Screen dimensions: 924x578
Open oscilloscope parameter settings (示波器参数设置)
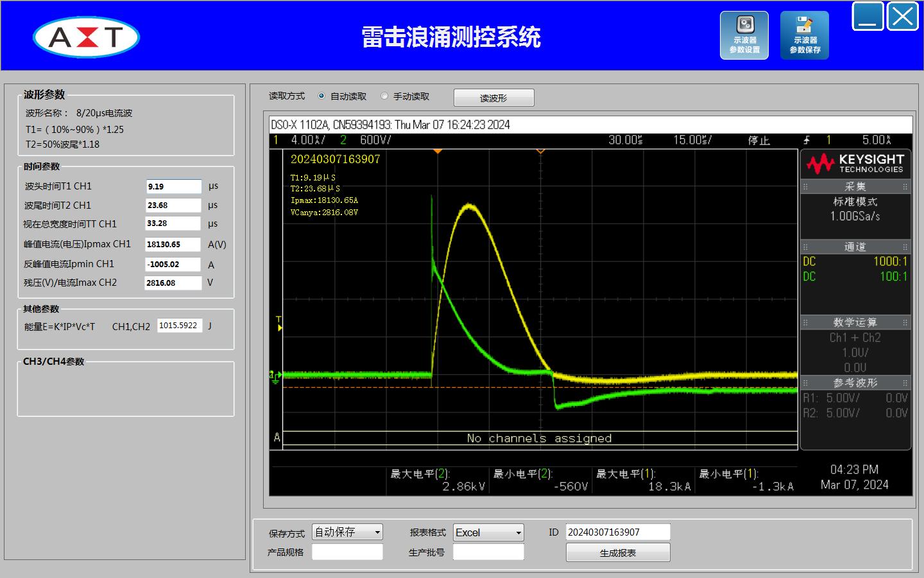[x=744, y=35]
